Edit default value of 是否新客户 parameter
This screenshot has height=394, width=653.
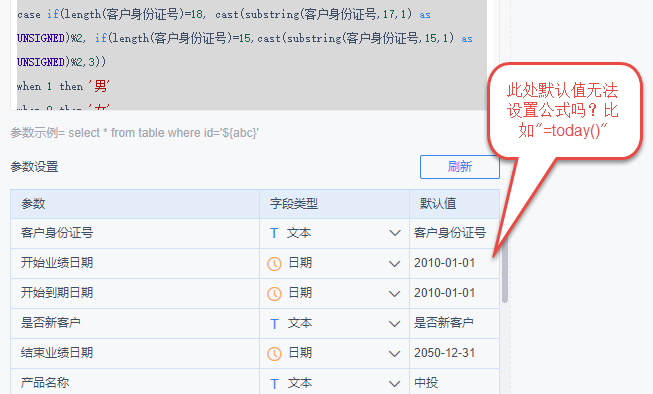[454, 323]
